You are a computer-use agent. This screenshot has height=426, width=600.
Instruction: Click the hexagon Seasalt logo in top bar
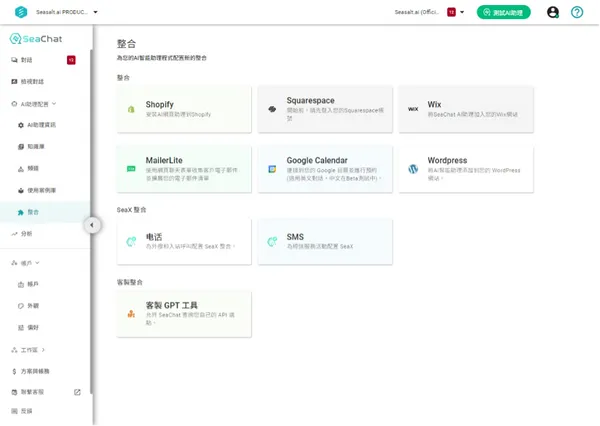click(x=21, y=12)
